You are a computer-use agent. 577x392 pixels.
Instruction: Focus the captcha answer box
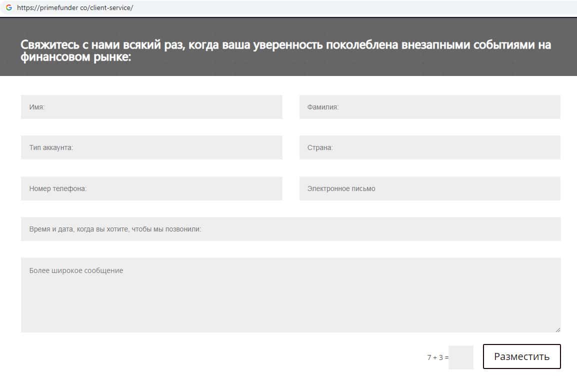[x=460, y=357]
